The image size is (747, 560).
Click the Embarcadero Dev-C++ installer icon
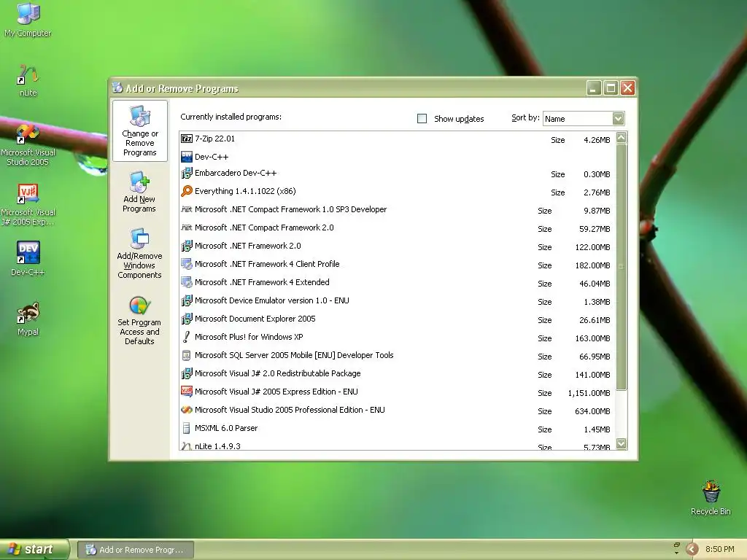coord(187,173)
